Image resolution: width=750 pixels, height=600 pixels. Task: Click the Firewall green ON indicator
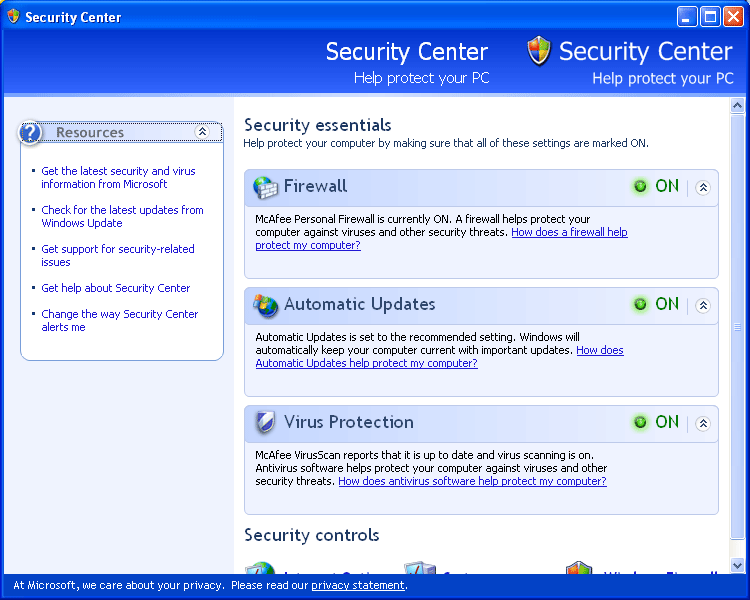[x=640, y=187]
